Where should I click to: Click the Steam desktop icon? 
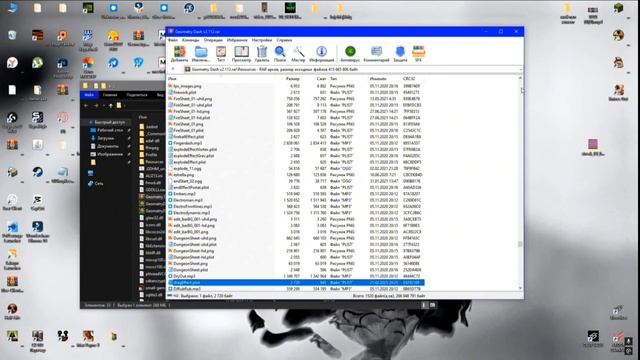pyautogui.click(x=37, y=171)
